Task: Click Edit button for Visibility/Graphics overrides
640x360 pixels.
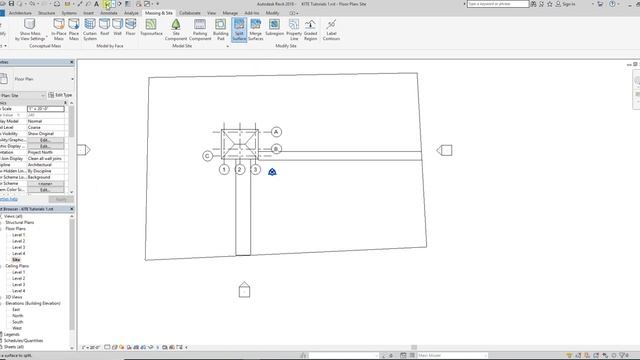Action: click(45, 140)
